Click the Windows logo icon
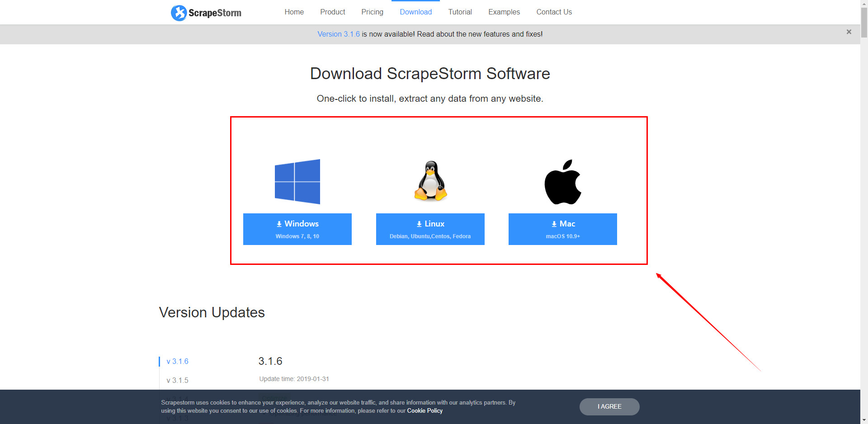The width and height of the screenshot is (868, 424). [x=297, y=182]
